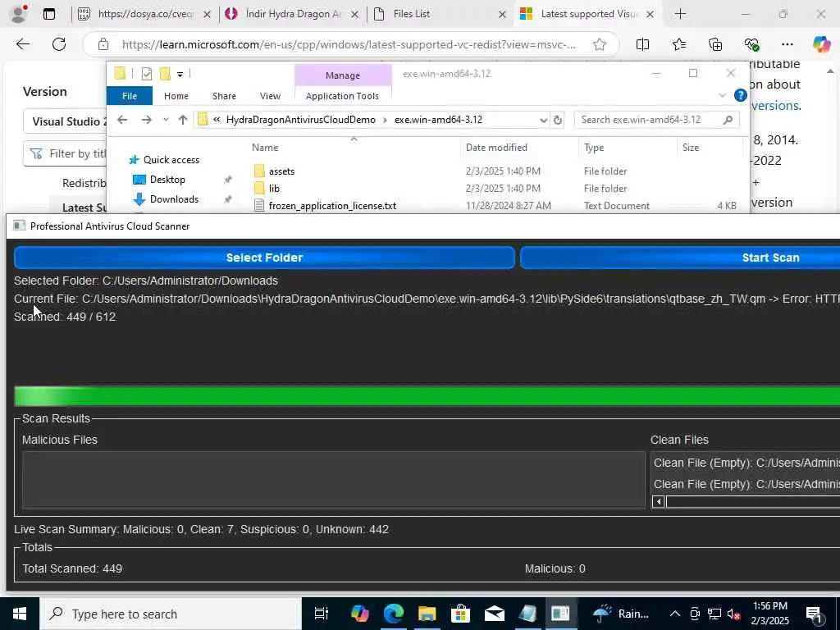840x630 pixels.
Task: Click the Select Folder button
Action: (x=265, y=258)
